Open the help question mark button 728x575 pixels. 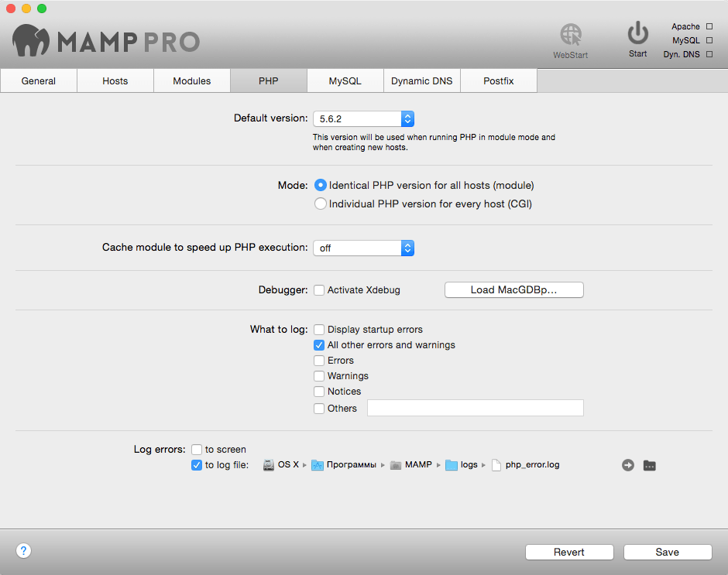(24, 551)
